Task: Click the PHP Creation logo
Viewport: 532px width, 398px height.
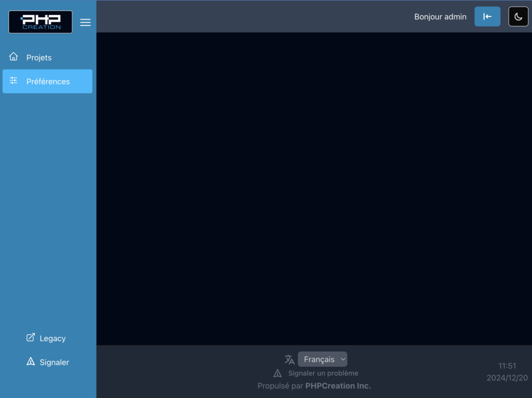Action: coord(41,22)
